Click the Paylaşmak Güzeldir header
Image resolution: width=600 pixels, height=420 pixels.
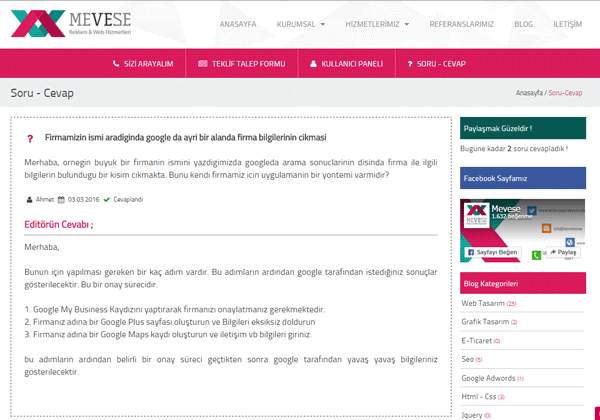[x=523, y=128]
